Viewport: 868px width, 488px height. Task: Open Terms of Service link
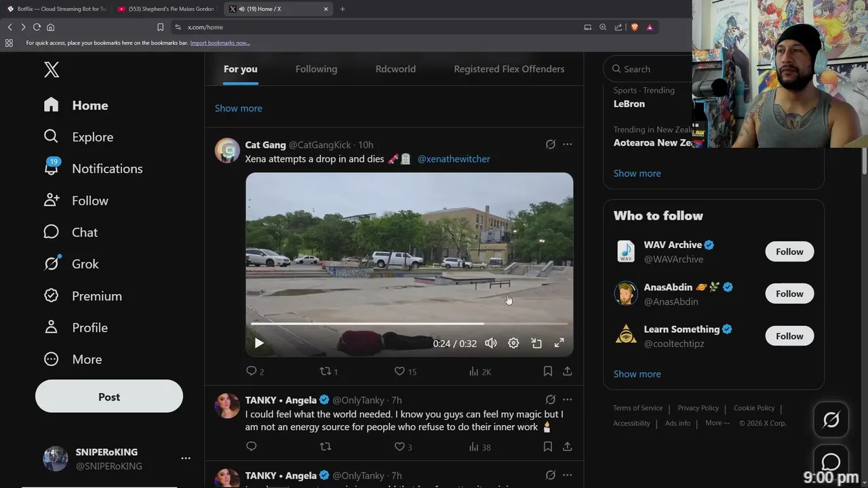(x=637, y=408)
